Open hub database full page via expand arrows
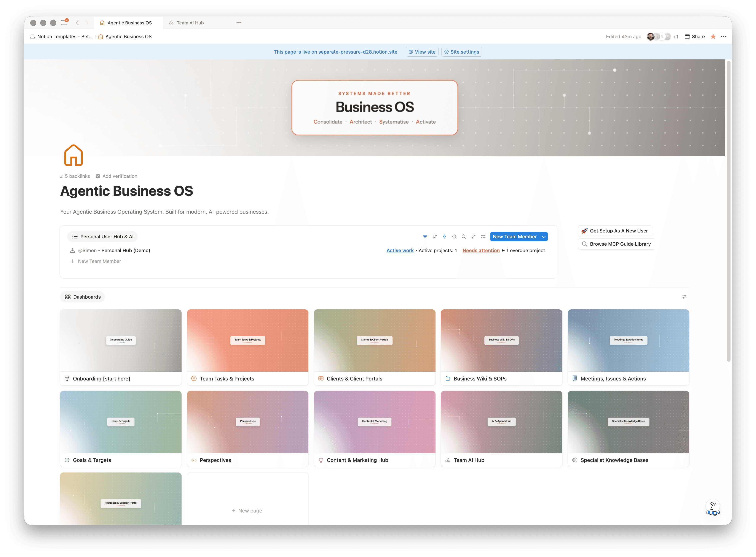 point(474,237)
